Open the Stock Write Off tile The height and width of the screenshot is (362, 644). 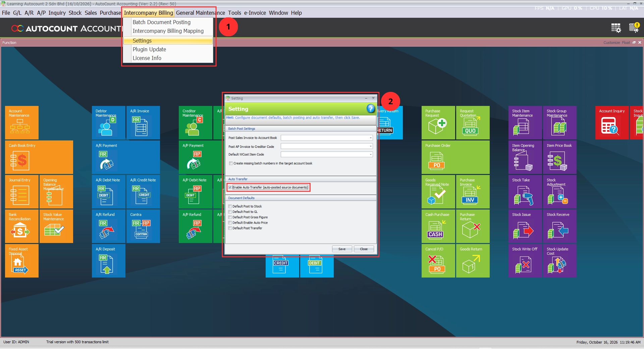tap(525, 261)
